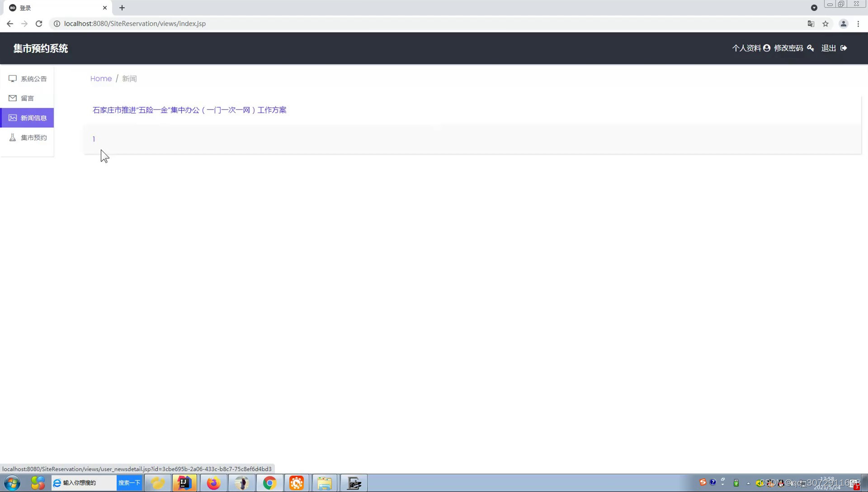The width and height of the screenshot is (868, 492).
Task: Click the colorful browser icon beside the Start button
Action: pyautogui.click(x=38, y=483)
